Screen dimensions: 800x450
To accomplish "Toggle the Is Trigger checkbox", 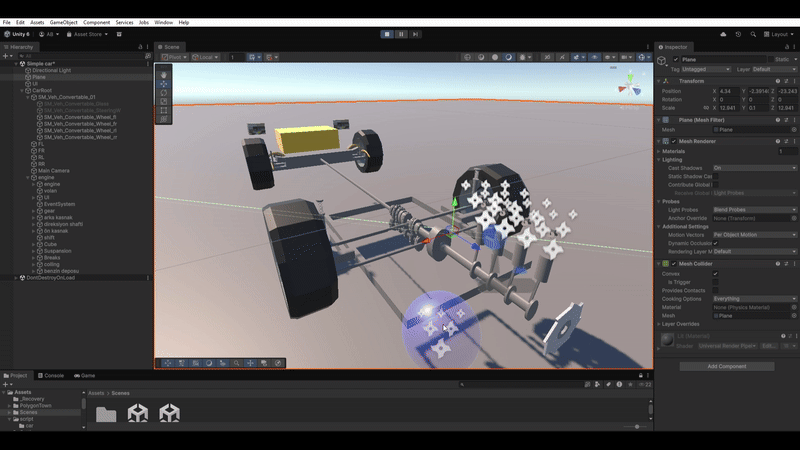I will point(716,281).
